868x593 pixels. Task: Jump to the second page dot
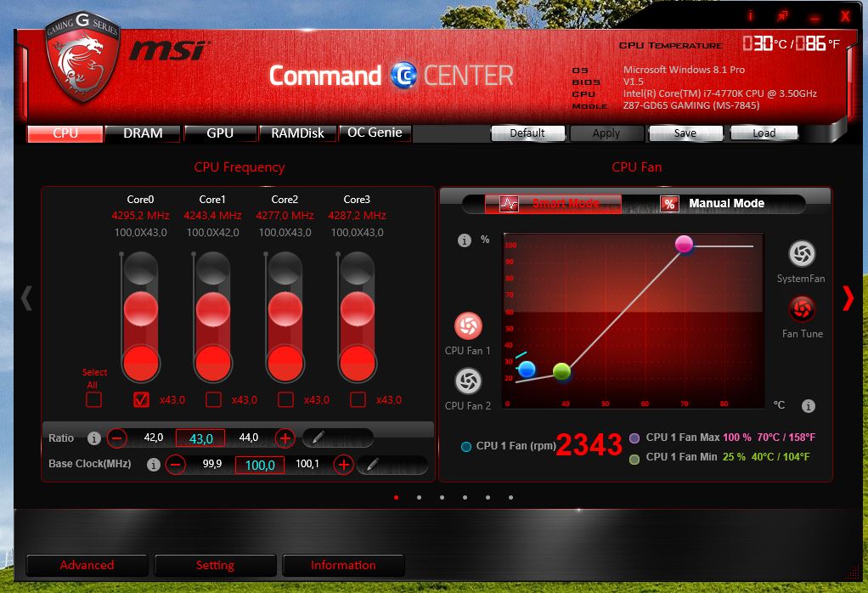[x=419, y=497]
